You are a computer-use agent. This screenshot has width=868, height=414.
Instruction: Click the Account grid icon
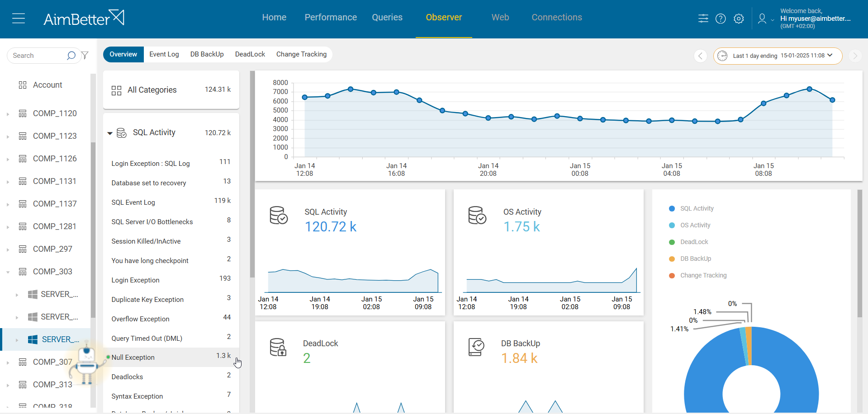[x=23, y=85]
